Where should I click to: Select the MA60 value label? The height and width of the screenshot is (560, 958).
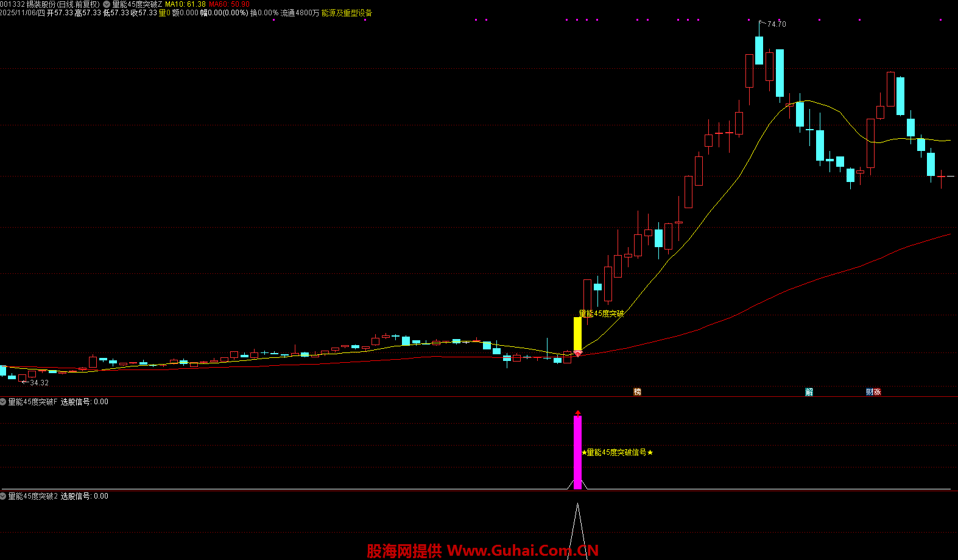click(x=229, y=4)
